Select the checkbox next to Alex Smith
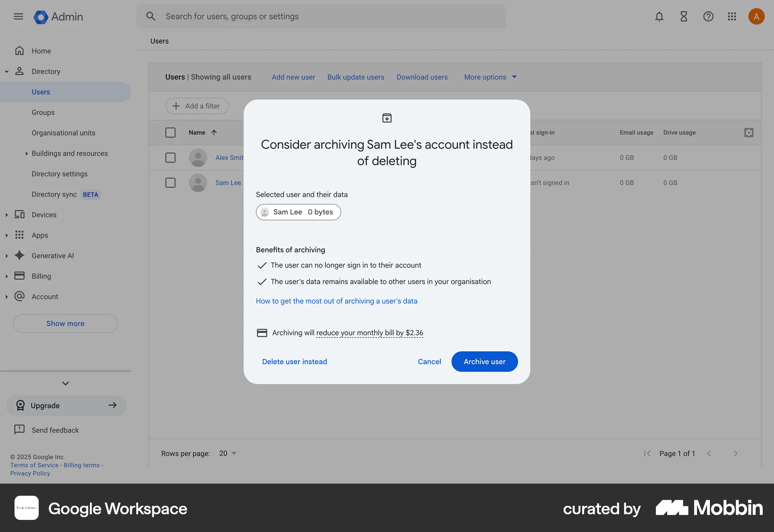 171,158
